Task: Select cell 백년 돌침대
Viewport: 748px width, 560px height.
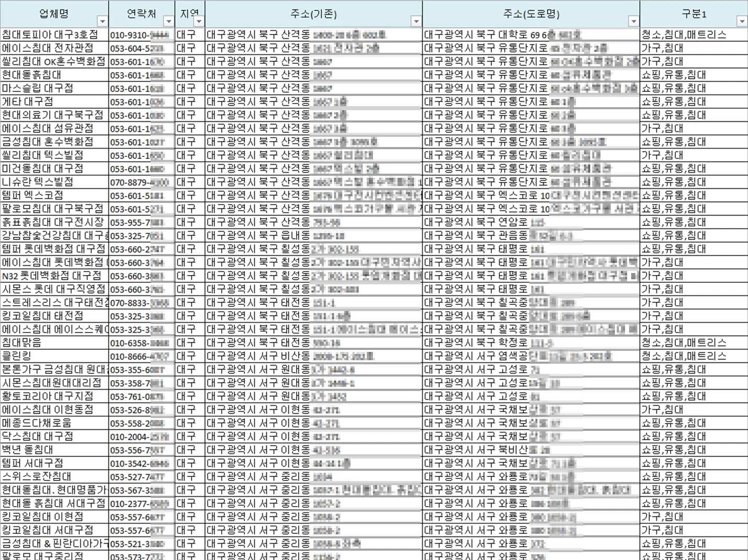Action: [x=54, y=450]
